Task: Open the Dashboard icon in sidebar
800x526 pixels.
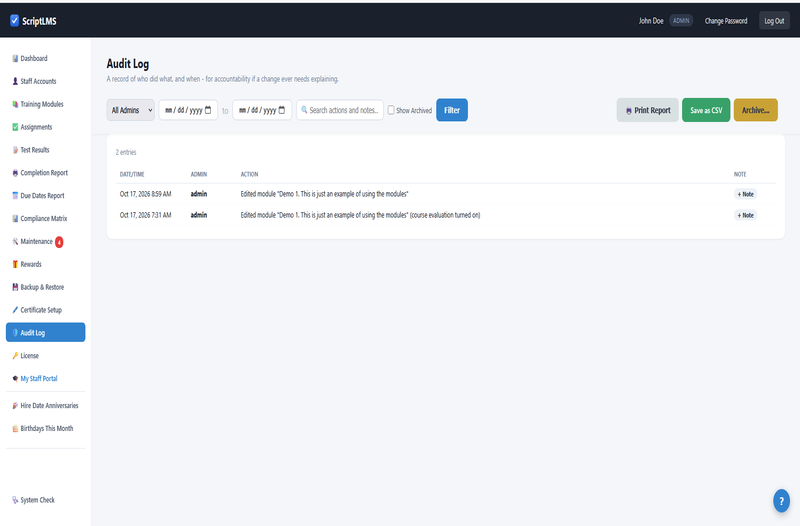Action: pos(15,59)
